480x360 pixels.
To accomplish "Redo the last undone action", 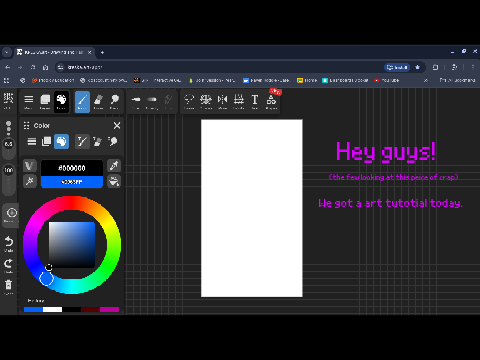I will pyautogui.click(x=8, y=266).
